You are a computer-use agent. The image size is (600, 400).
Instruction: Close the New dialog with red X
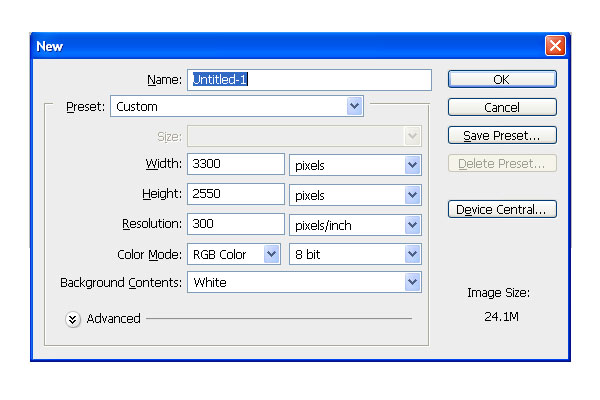click(x=554, y=46)
